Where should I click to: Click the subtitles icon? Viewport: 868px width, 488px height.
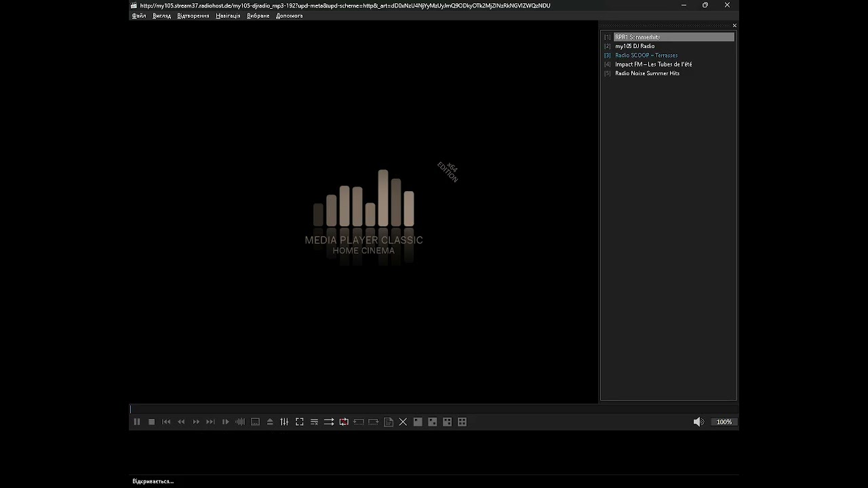tap(255, 422)
